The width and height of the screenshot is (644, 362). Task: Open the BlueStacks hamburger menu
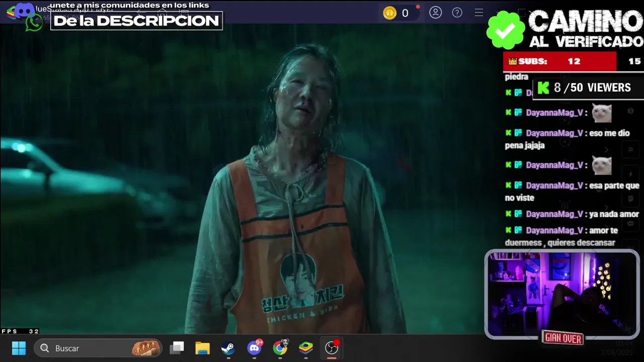tap(479, 13)
